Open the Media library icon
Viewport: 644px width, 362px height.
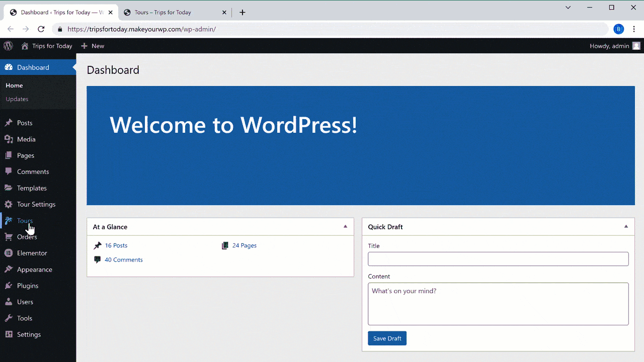pyautogui.click(x=8, y=139)
